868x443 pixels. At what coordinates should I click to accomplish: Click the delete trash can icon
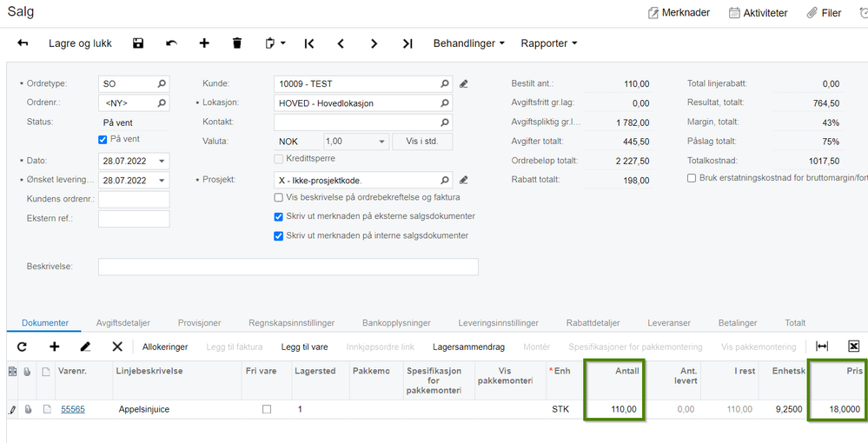[x=237, y=43]
